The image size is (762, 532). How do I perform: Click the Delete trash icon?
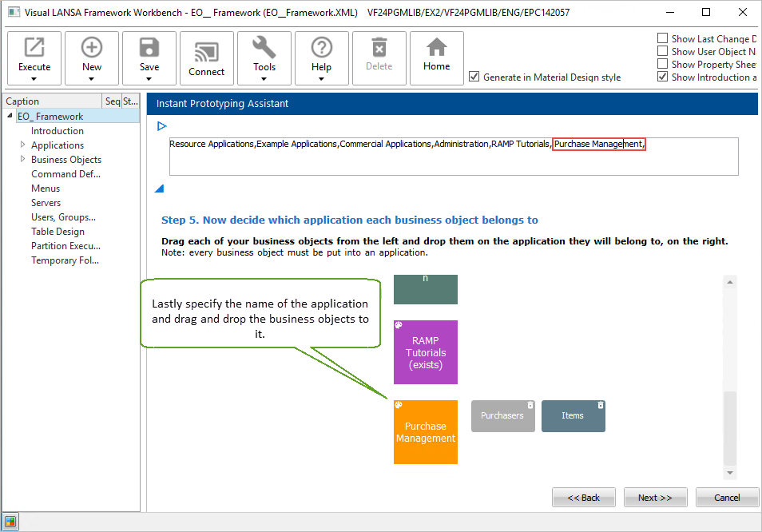click(379, 48)
